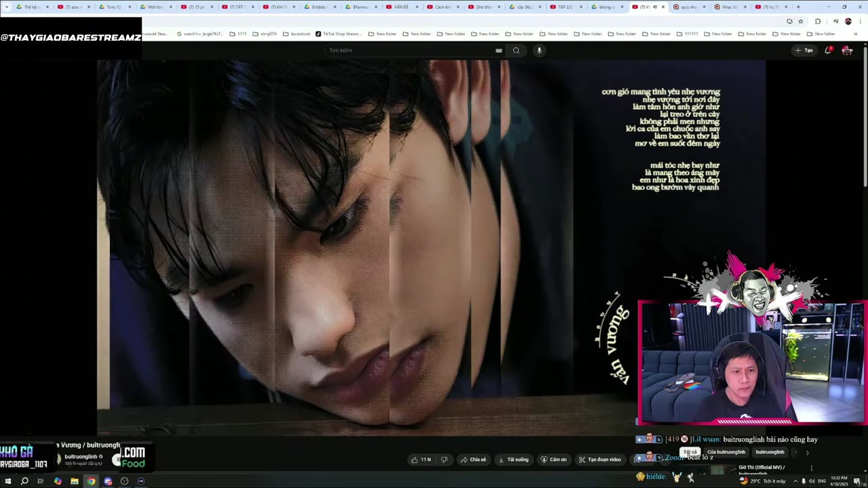Click the dislike thumbs-down button
Viewport: 868px width, 488px height.
[444, 460]
